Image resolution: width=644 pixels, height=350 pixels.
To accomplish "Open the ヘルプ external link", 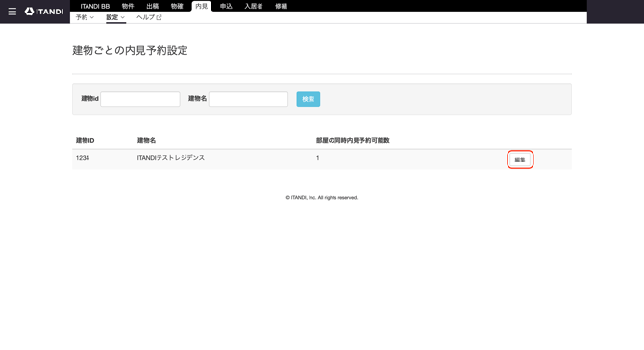I will click(149, 17).
